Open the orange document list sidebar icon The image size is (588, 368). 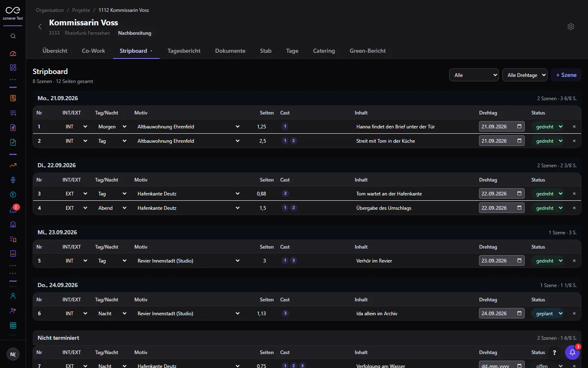point(13,98)
